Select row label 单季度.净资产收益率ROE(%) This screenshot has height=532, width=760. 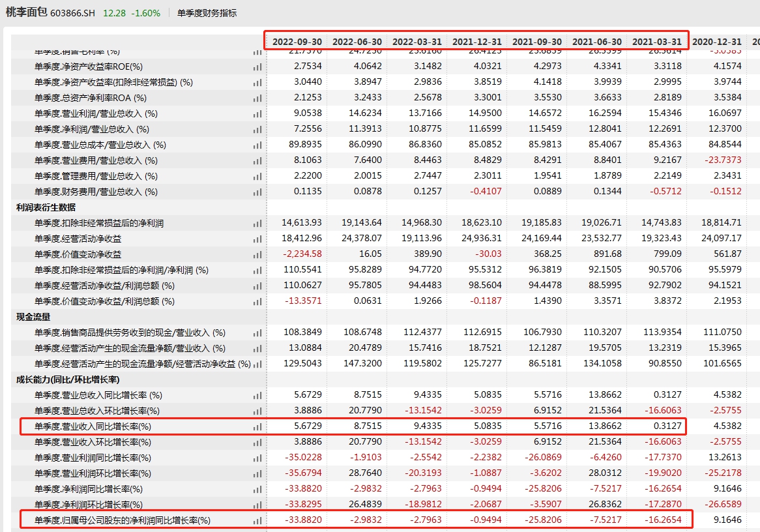(89, 67)
